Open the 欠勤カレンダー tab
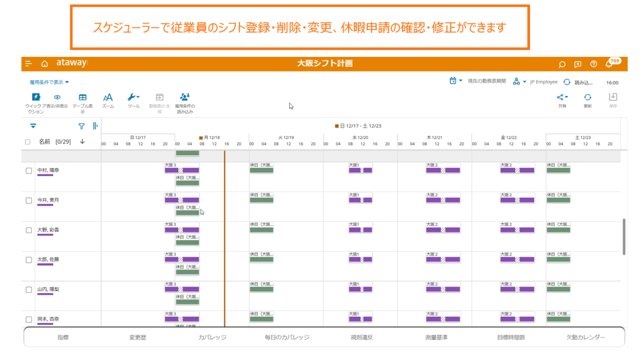The image size is (644, 354). [x=585, y=337]
